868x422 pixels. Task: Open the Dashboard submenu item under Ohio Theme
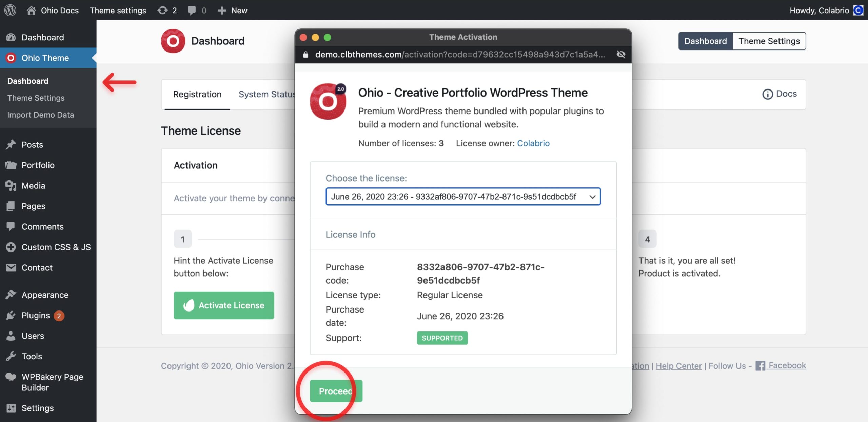coord(28,81)
